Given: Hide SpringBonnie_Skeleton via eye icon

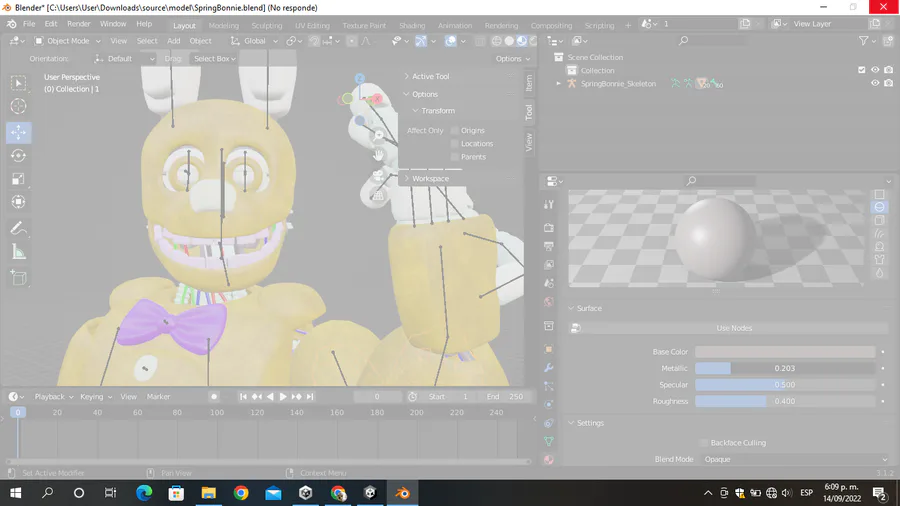Looking at the screenshot, I should (875, 83).
